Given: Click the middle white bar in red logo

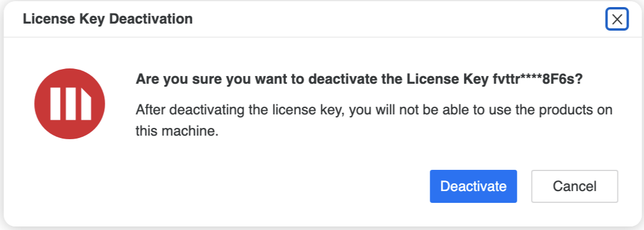Looking at the screenshot, I should tap(71, 104).
